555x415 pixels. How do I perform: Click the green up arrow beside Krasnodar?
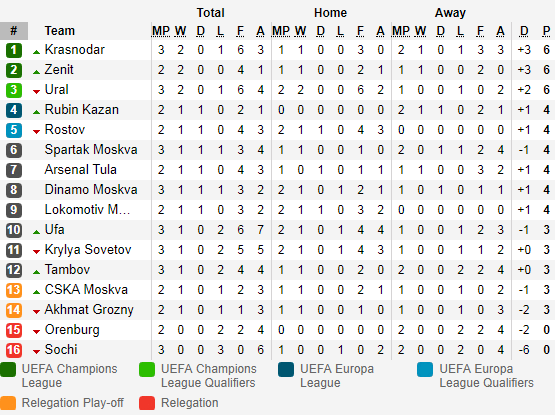(x=36, y=52)
